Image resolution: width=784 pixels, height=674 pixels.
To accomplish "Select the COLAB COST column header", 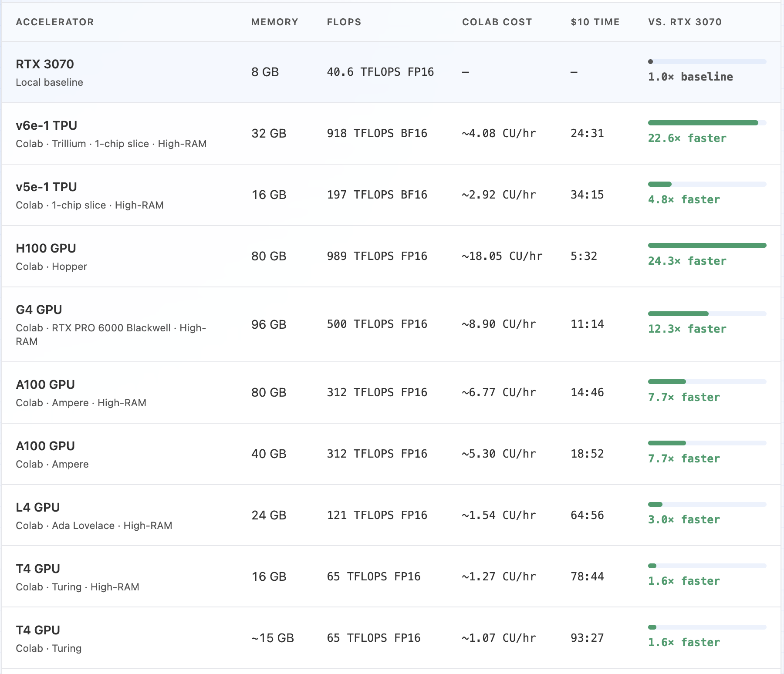I will coord(497,22).
